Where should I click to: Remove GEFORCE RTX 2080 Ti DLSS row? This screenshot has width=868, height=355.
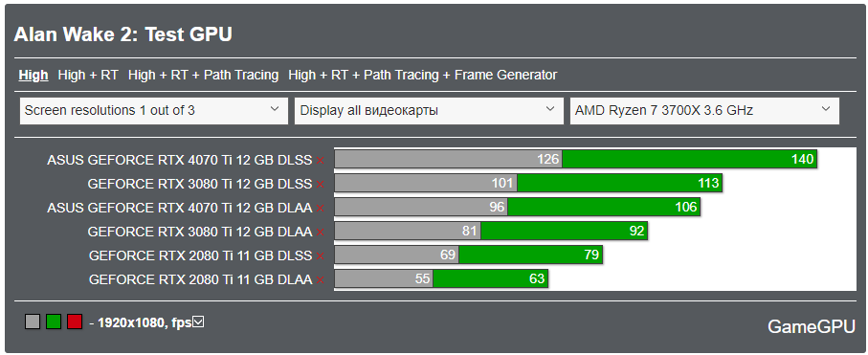(320, 255)
